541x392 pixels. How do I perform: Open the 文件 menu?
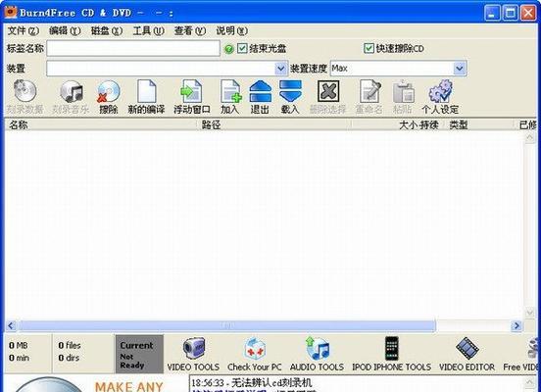coord(24,31)
